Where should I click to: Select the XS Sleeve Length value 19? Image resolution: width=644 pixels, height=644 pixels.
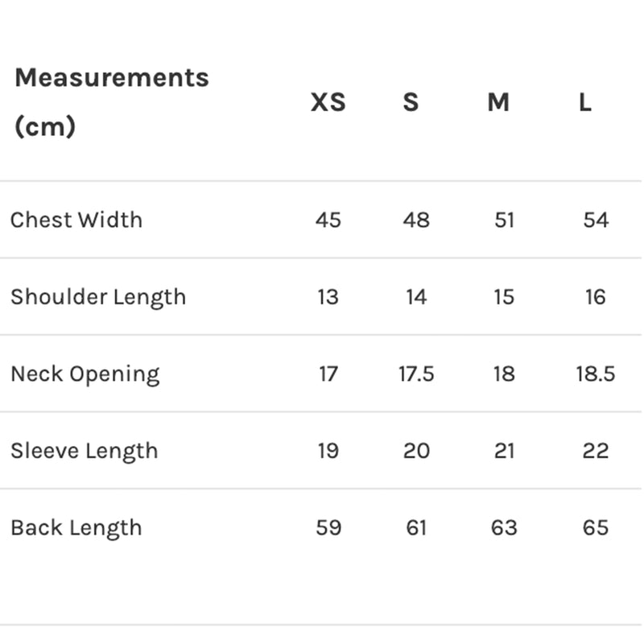[328, 451]
